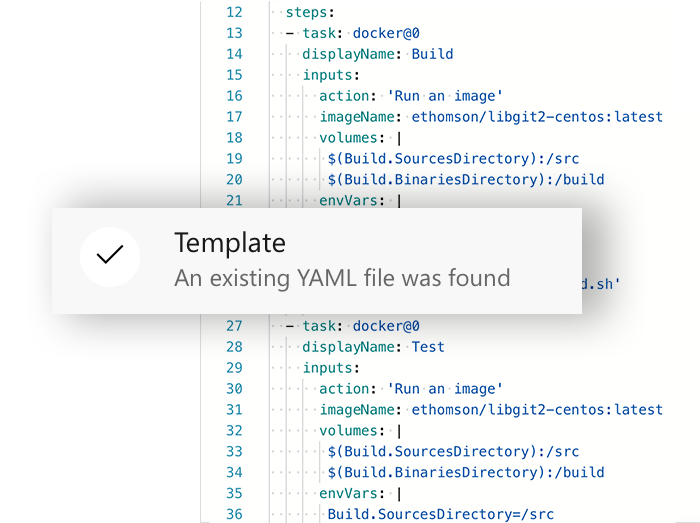Image resolution: width=700 pixels, height=523 pixels.
Task: Click 'Build.SourcesDirectory=/src' on line 36
Action: coord(440,514)
